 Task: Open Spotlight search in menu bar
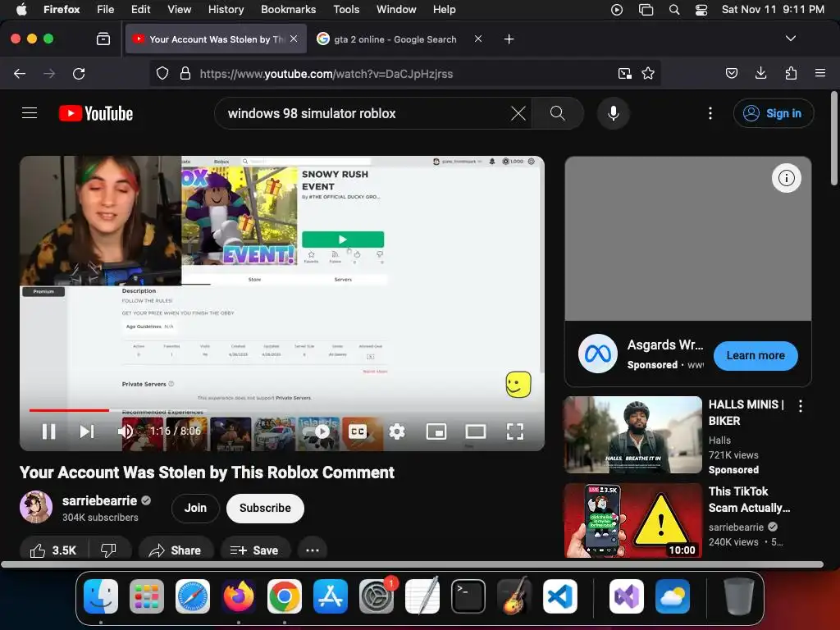[674, 10]
